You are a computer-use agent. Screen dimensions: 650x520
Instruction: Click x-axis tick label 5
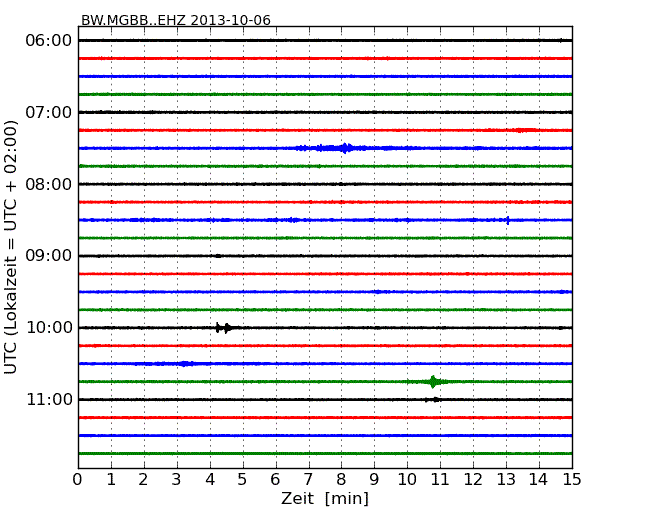[x=243, y=479]
